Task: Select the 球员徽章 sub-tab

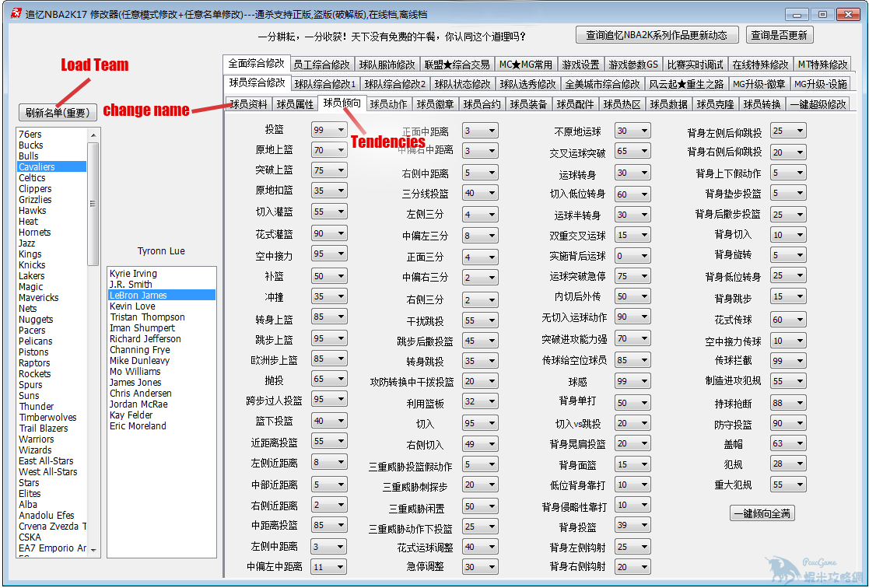Action: coord(435,104)
